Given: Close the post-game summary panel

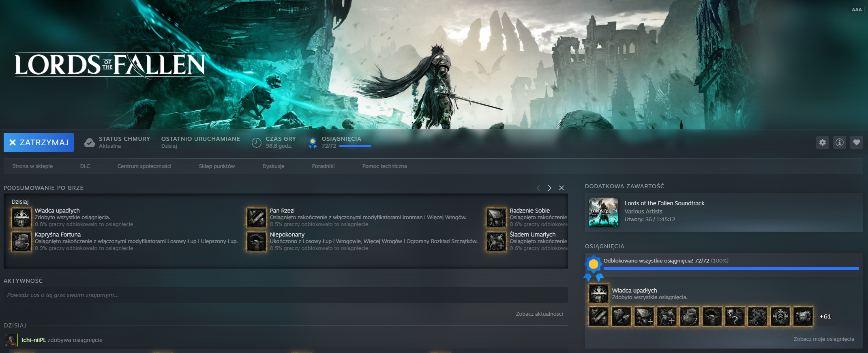Looking at the screenshot, I should click(x=562, y=188).
